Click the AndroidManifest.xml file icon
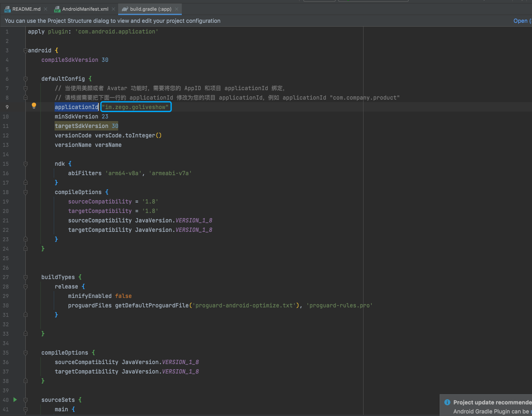The width and height of the screenshot is (532, 416). (x=57, y=9)
